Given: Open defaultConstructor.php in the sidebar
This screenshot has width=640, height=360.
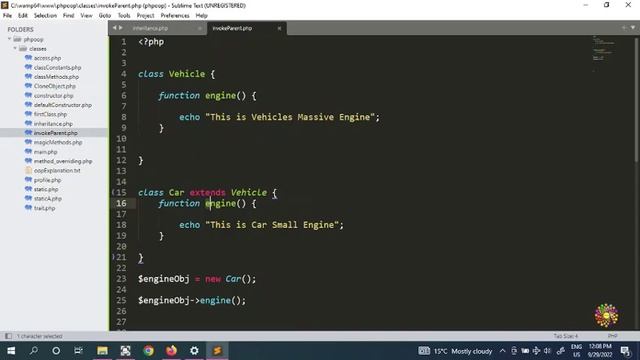Looking at the screenshot, I should pos(63,105).
